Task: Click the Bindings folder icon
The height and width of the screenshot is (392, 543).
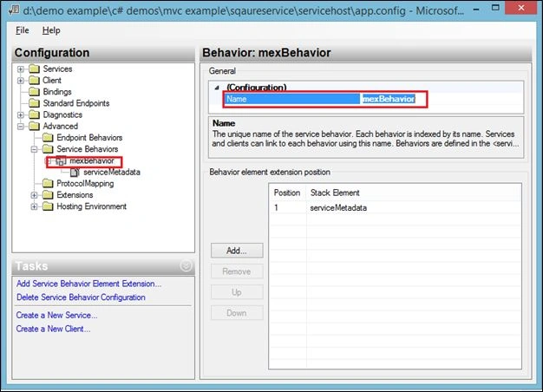Action: click(x=35, y=92)
